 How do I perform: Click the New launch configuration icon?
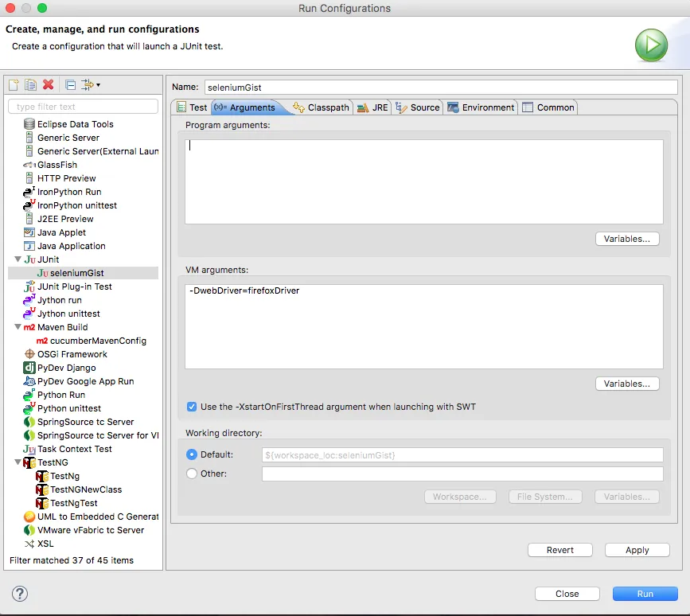pos(14,84)
